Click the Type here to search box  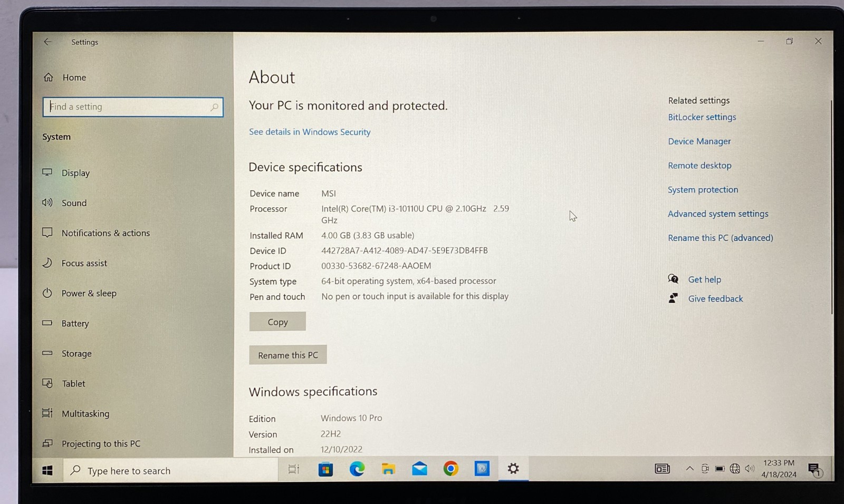click(171, 470)
